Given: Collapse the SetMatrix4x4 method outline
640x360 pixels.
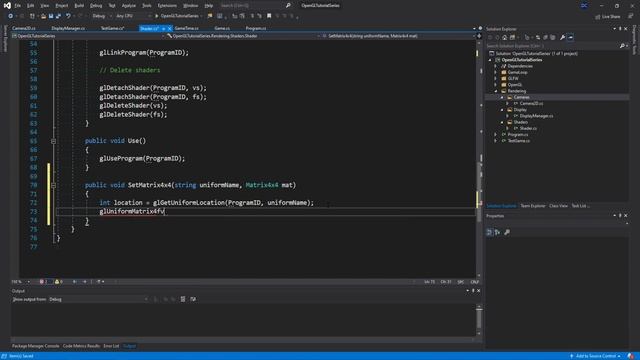Looking at the screenshot, I should 53,185.
